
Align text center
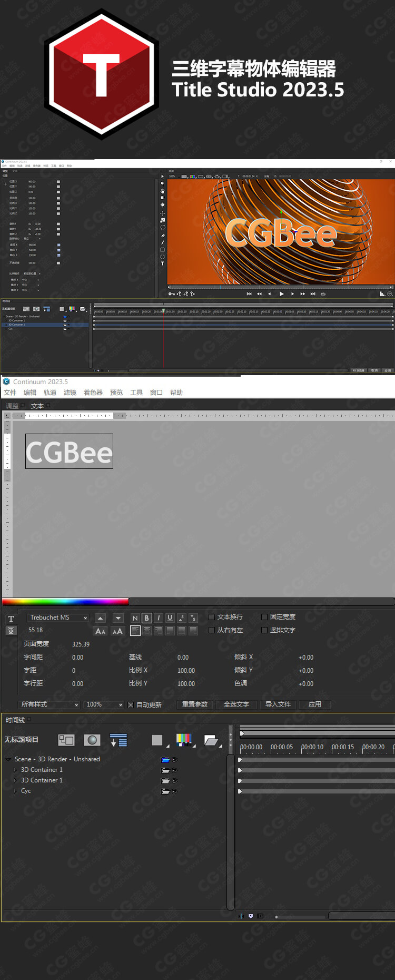(x=147, y=630)
